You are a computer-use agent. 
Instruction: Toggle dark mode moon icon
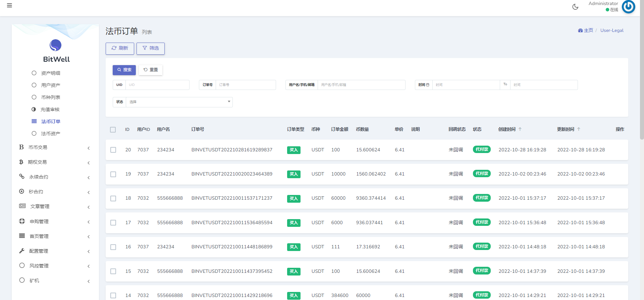[x=575, y=7]
